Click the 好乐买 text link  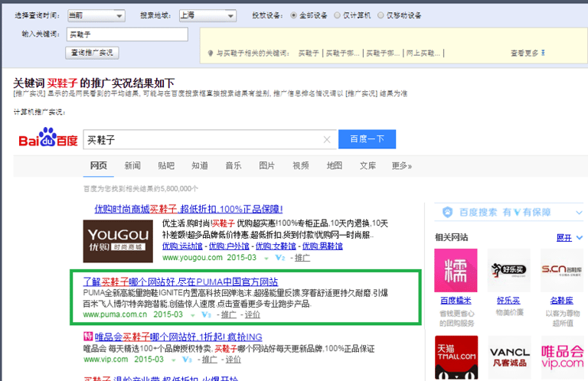tap(508, 301)
